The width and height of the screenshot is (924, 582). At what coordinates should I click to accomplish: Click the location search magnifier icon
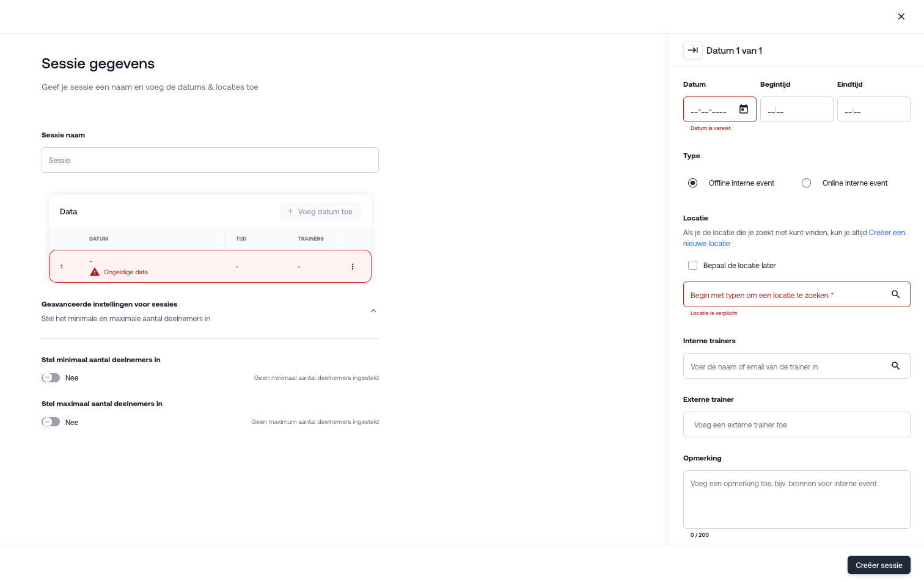(x=895, y=294)
